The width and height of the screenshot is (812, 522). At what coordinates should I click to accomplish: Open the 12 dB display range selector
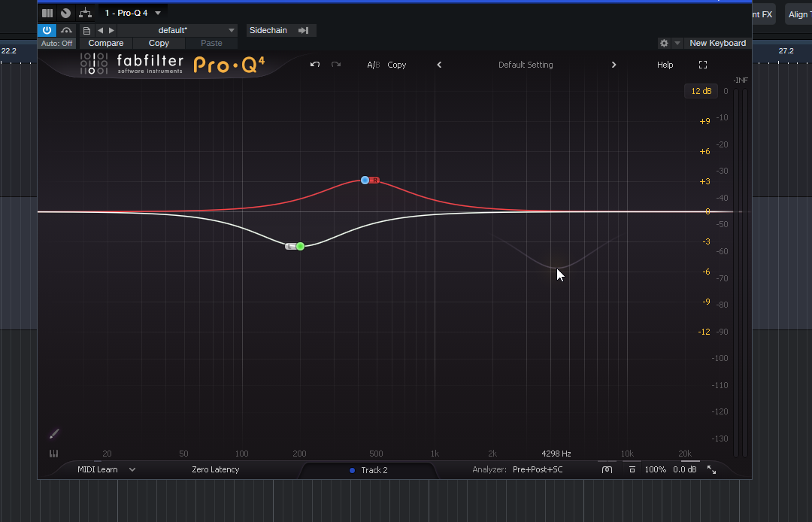click(701, 91)
